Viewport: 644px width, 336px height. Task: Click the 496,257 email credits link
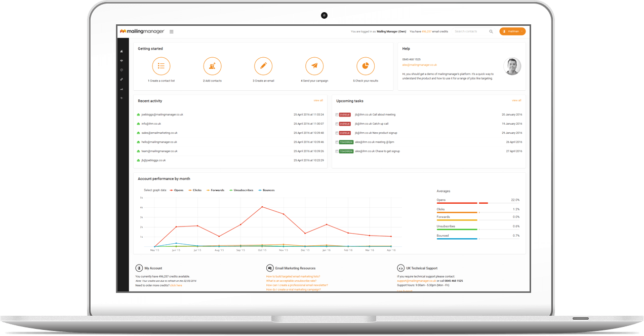click(x=427, y=31)
